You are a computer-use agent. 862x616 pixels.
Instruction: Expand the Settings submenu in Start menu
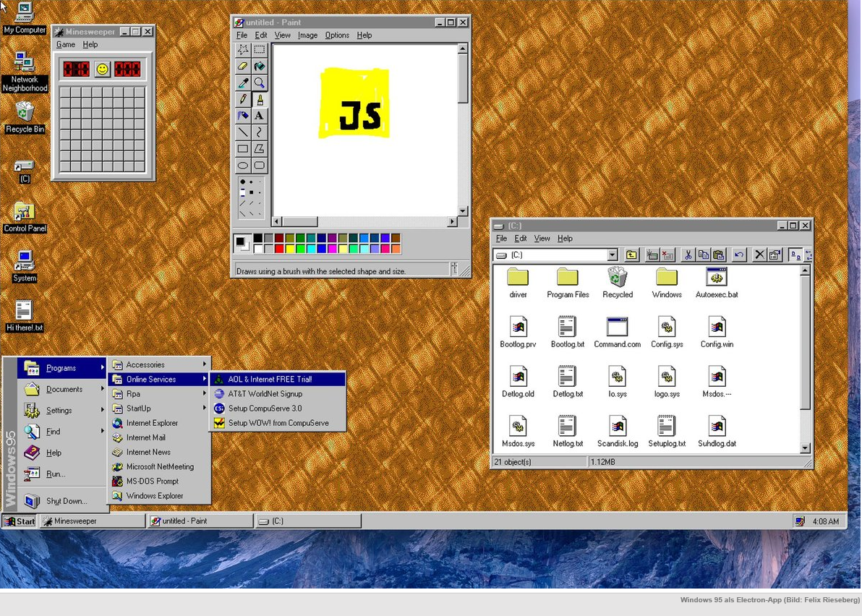62,410
